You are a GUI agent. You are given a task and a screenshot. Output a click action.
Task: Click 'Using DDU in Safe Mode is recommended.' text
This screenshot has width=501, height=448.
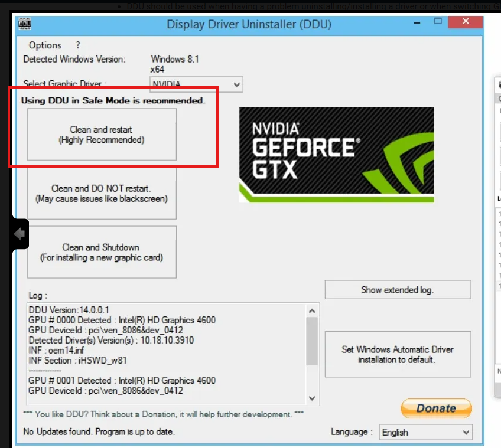[x=113, y=100]
